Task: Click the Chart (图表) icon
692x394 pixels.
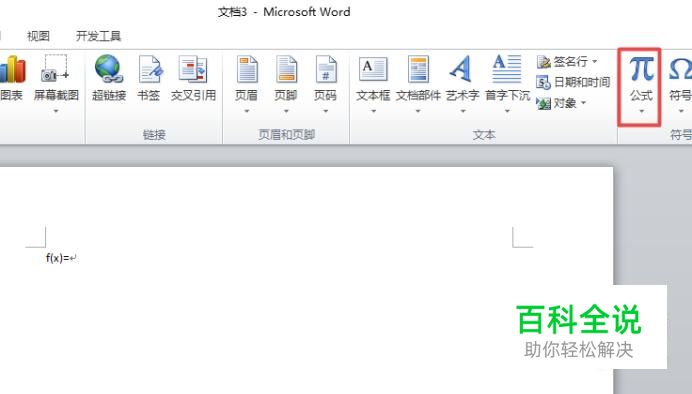Action: coord(12,69)
